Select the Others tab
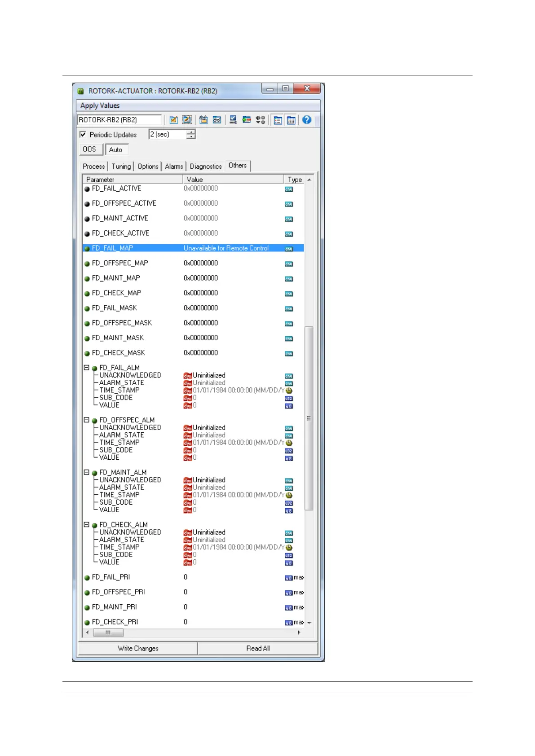The image size is (535, 756). point(238,166)
